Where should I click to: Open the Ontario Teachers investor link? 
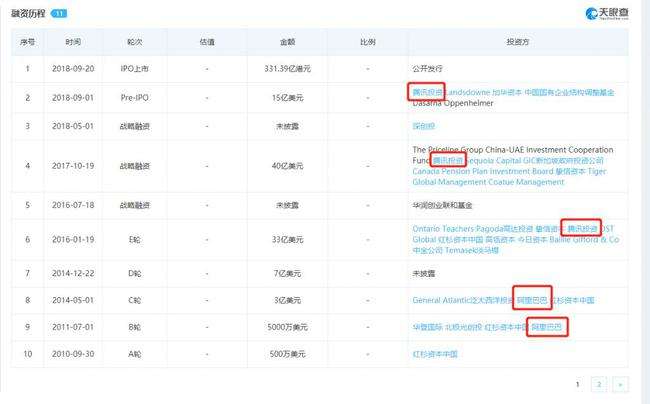[x=443, y=229]
